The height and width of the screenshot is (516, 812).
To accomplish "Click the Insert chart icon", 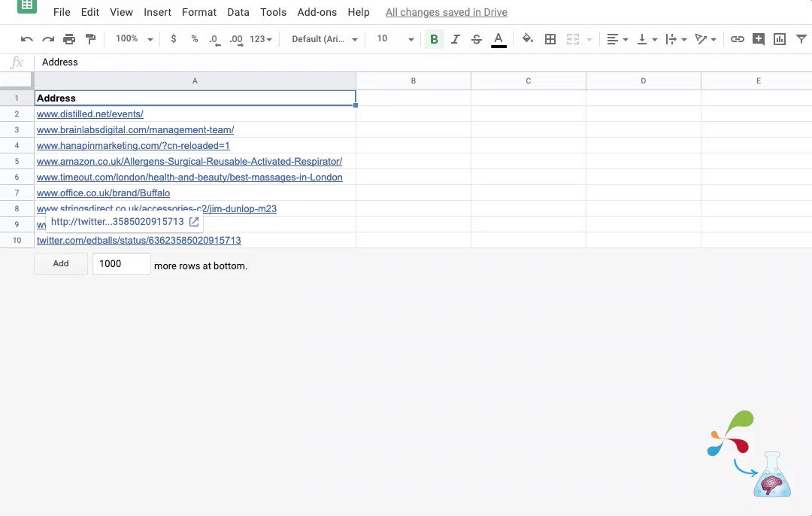I will pyautogui.click(x=780, y=39).
